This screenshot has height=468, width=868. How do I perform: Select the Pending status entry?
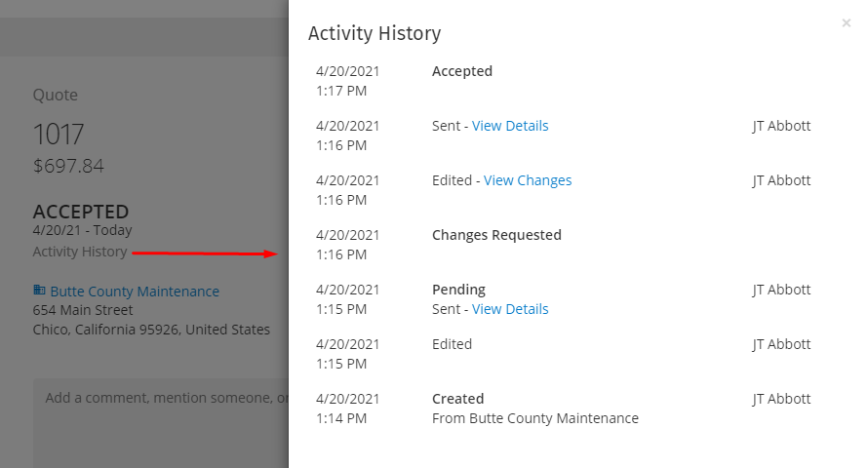[458, 290]
